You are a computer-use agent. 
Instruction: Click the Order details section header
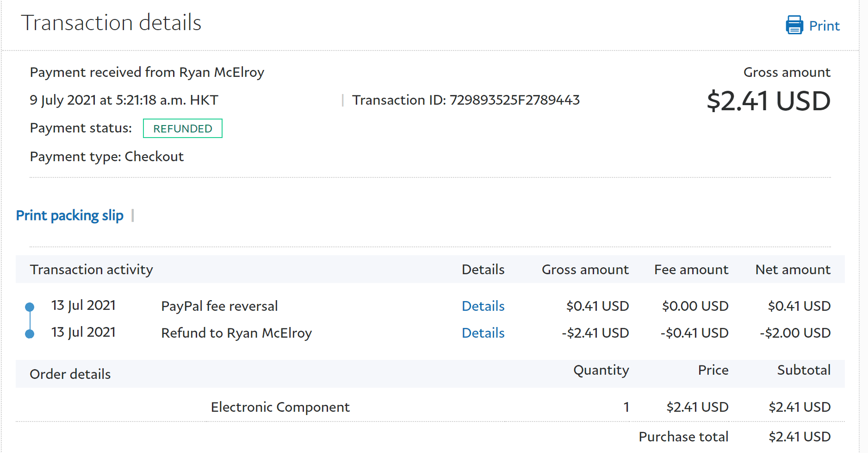click(70, 374)
